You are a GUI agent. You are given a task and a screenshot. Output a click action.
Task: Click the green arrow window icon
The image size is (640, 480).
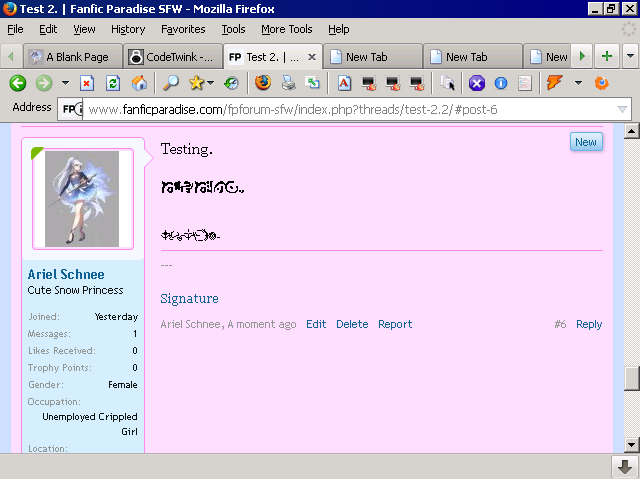pos(313,83)
